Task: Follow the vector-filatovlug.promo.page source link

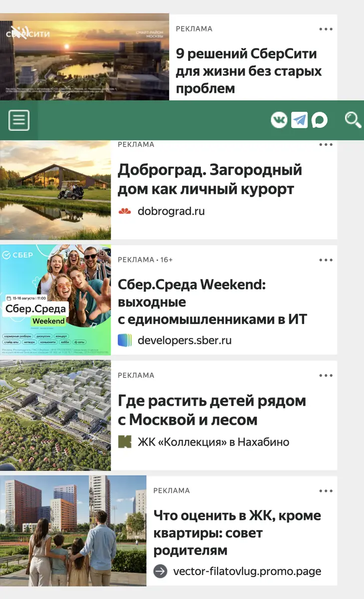Action: coord(247,571)
